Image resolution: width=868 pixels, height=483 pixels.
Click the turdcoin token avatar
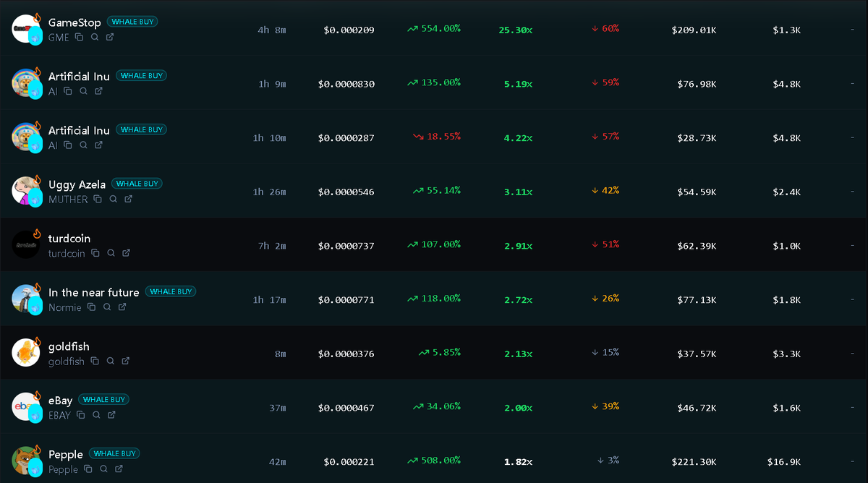pos(26,244)
